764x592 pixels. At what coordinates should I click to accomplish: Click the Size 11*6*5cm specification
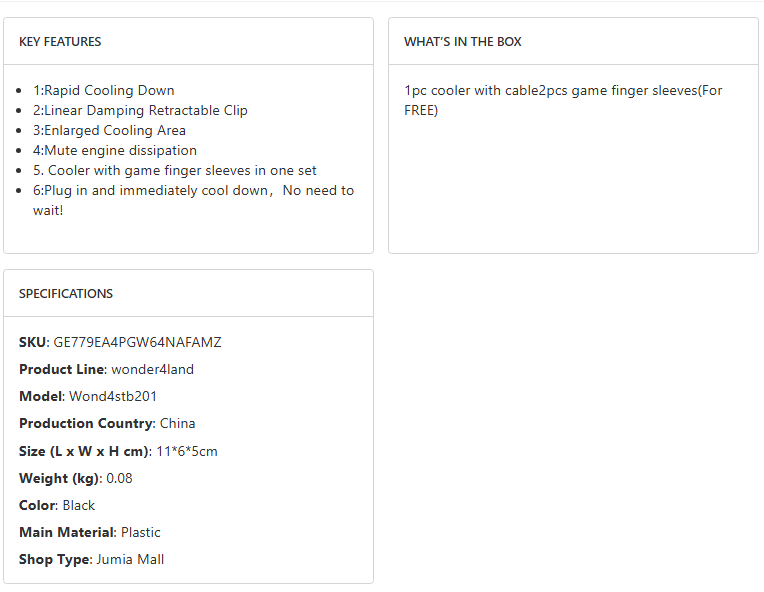[x=118, y=451]
